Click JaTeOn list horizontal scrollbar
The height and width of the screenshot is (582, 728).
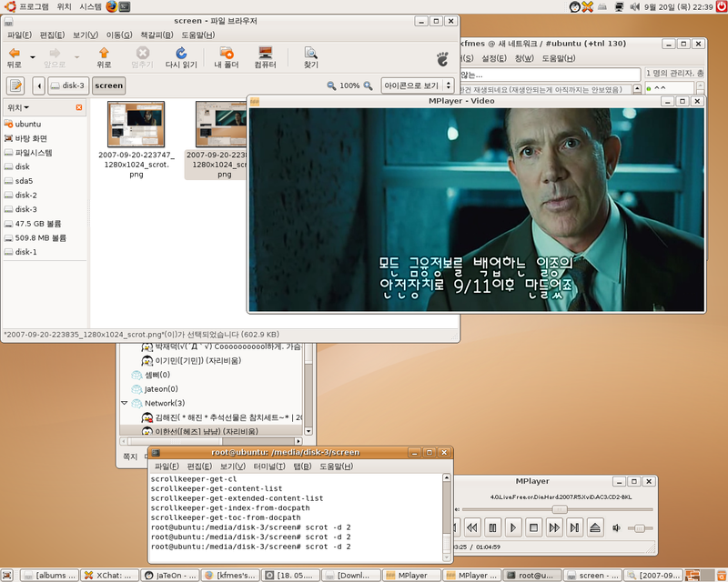coord(211,441)
